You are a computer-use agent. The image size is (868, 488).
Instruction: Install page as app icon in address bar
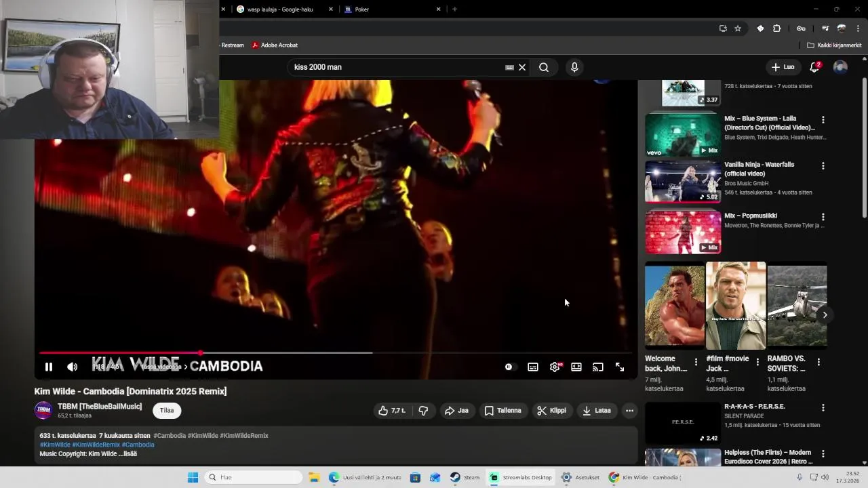coord(723,28)
